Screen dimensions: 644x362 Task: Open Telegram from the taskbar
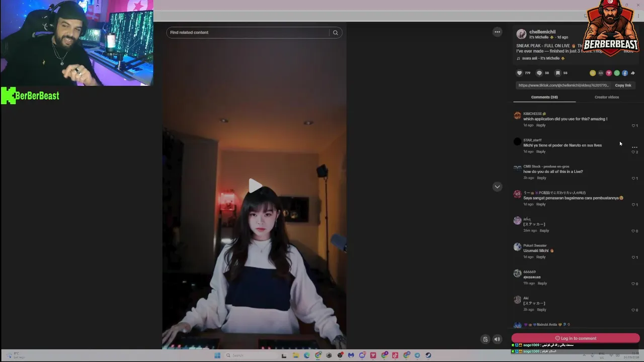click(417, 355)
